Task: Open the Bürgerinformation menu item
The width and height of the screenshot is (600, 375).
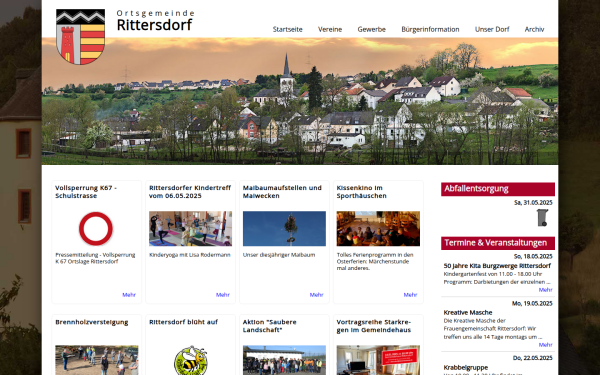Action: [430, 29]
